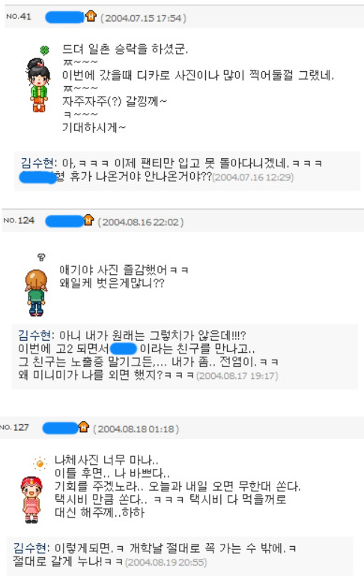The height and width of the screenshot is (588, 364).
Task: Click the blurred author name of post No.124
Action: [x=64, y=221]
